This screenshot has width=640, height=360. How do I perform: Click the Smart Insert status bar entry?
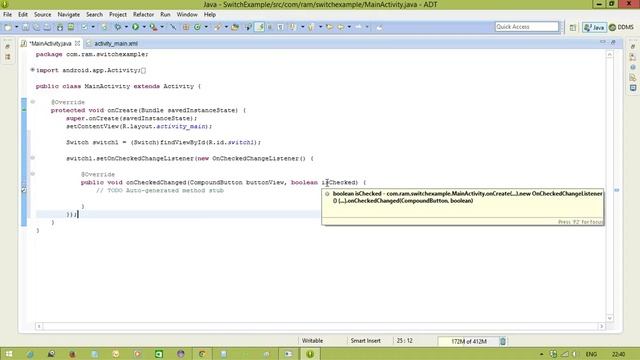(x=365, y=340)
